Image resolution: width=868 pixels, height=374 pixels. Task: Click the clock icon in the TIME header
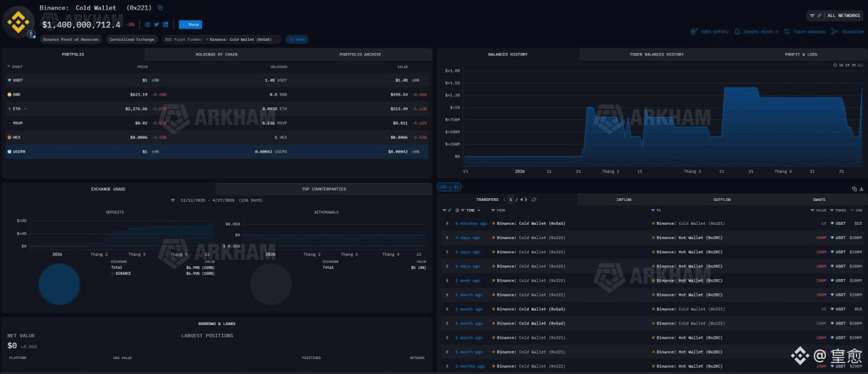(458, 210)
